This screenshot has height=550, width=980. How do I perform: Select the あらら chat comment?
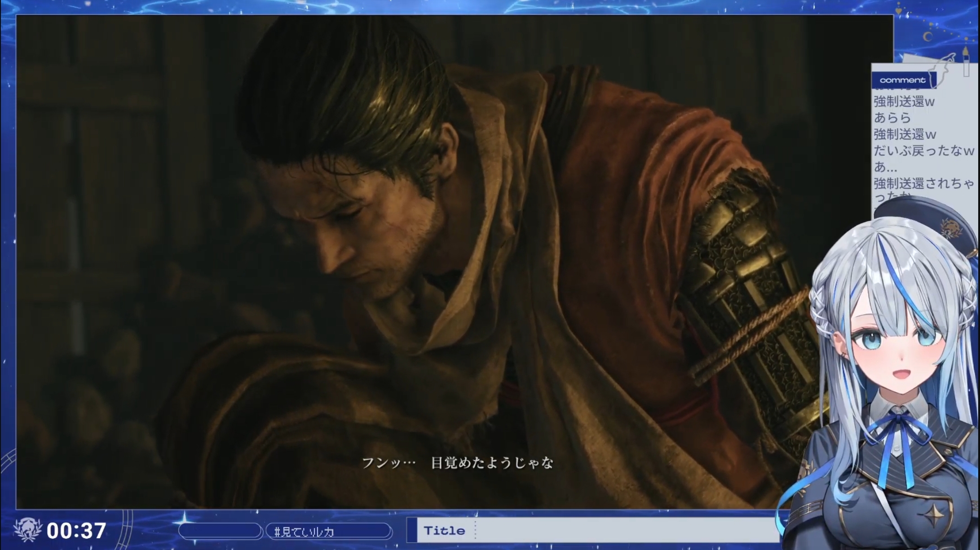tap(892, 118)
